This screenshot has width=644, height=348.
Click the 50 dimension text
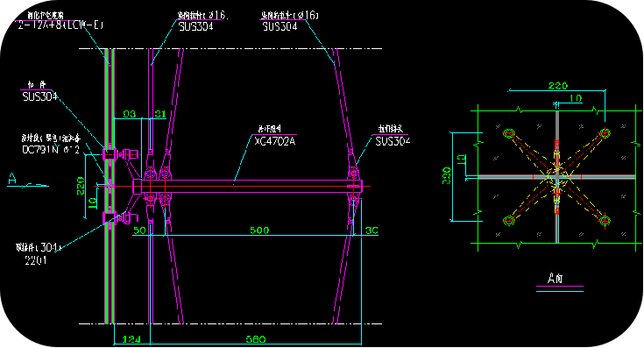click(139, 230)
